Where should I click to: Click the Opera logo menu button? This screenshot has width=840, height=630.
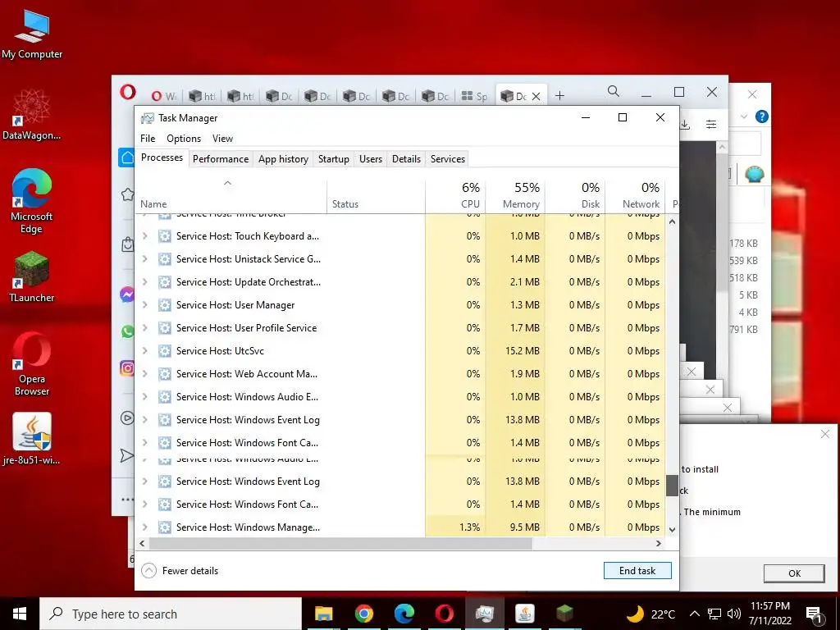click(127, 92)
